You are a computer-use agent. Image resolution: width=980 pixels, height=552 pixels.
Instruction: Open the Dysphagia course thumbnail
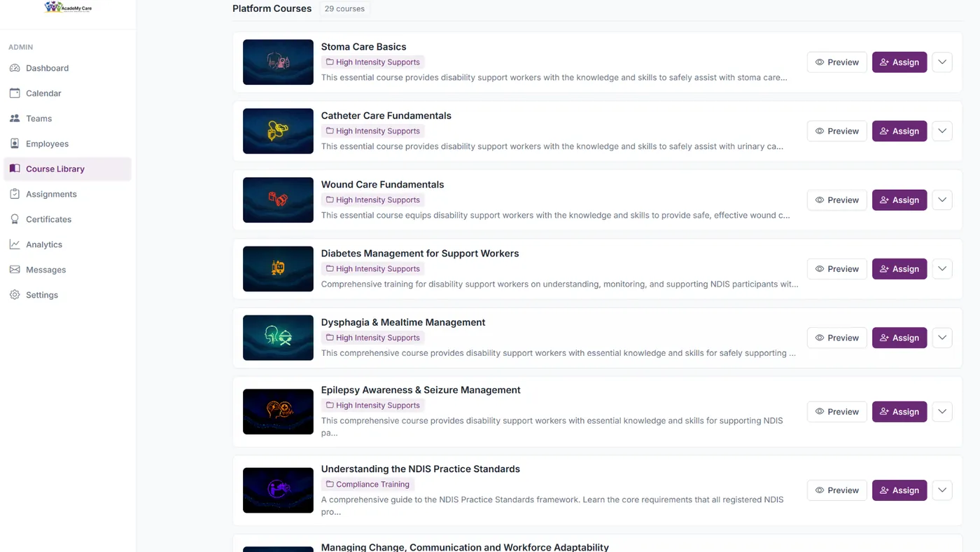click(278, 338)
